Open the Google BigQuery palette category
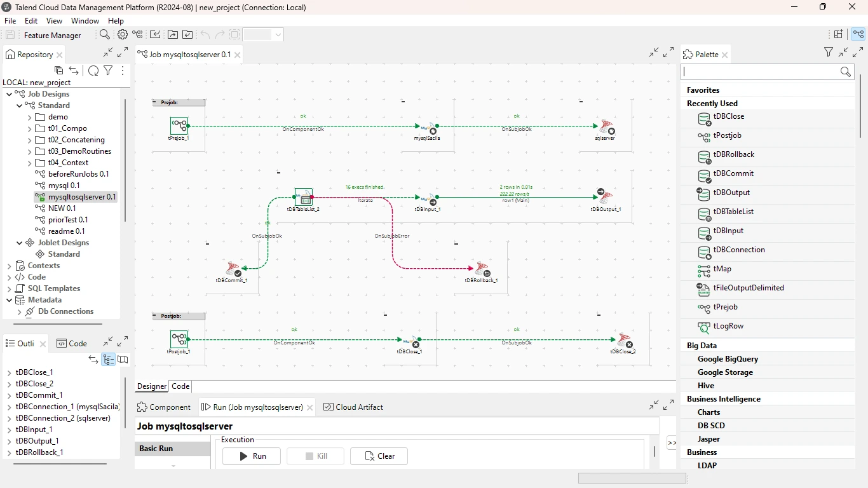This screenshot has height=488, width=868. tap(728, 359)
